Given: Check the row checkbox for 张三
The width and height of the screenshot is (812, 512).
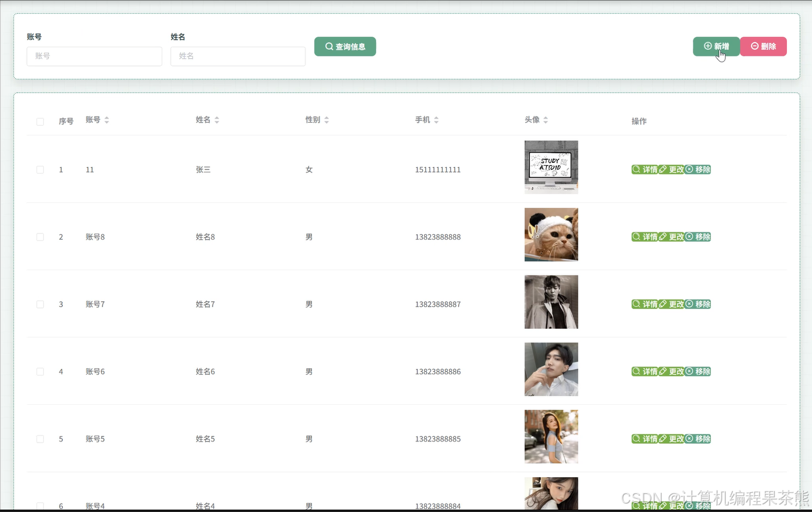Looking at the screenshot, I should [x=40, y=169].
